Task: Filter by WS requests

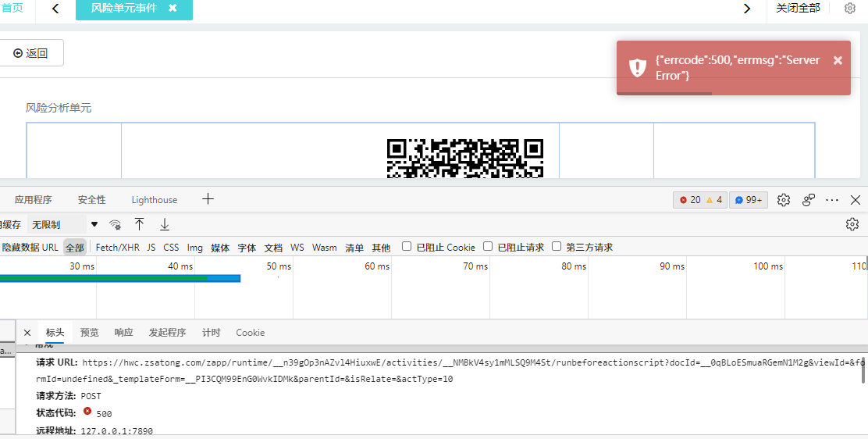Action: coord(297,247)
